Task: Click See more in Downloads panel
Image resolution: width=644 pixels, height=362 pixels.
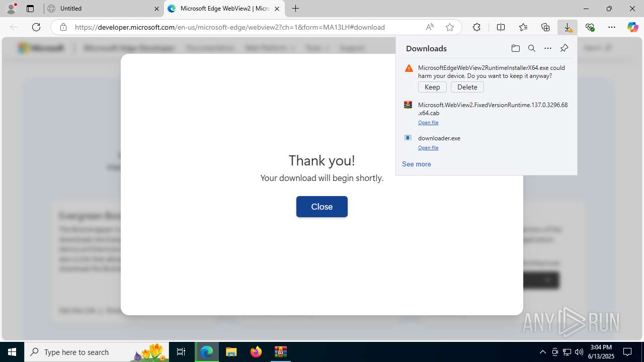Action: coord(417,164)
